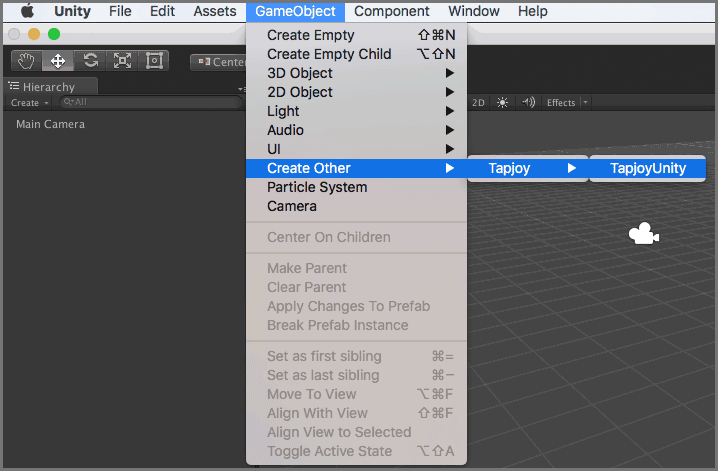Expand the Light submenu
The height and width of the screenshot is (471, 718).
pos(356,111)
